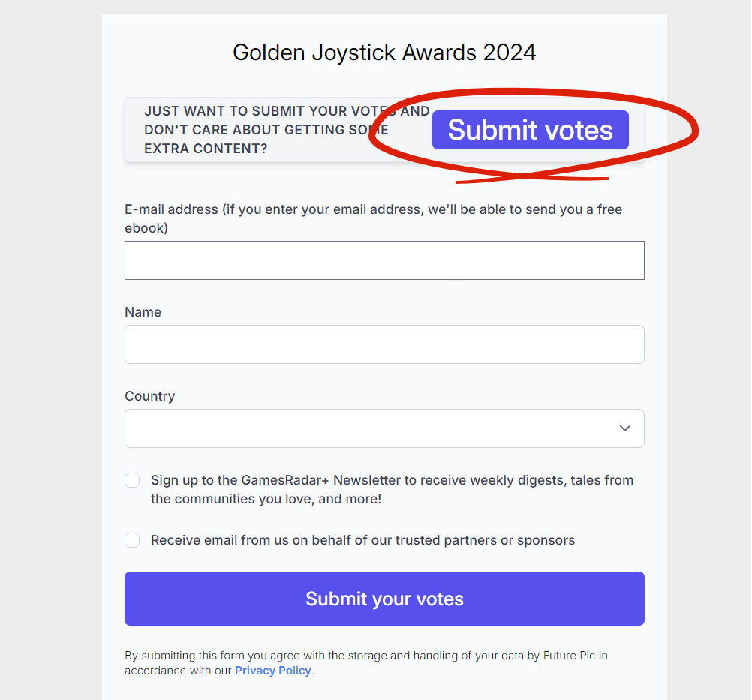Open the Privacy Policy link
Viewport: 752px width, 700px height.
click(273, 670)
